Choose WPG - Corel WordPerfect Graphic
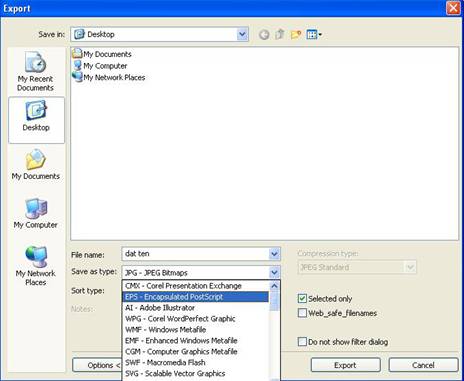 pyautogui.click(x=196, y=319)
